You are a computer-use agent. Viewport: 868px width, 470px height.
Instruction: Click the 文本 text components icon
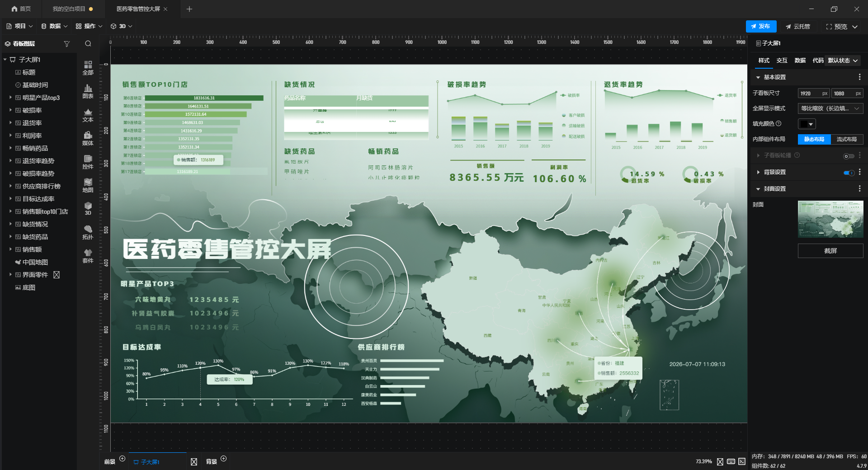(x=88, y=115)
